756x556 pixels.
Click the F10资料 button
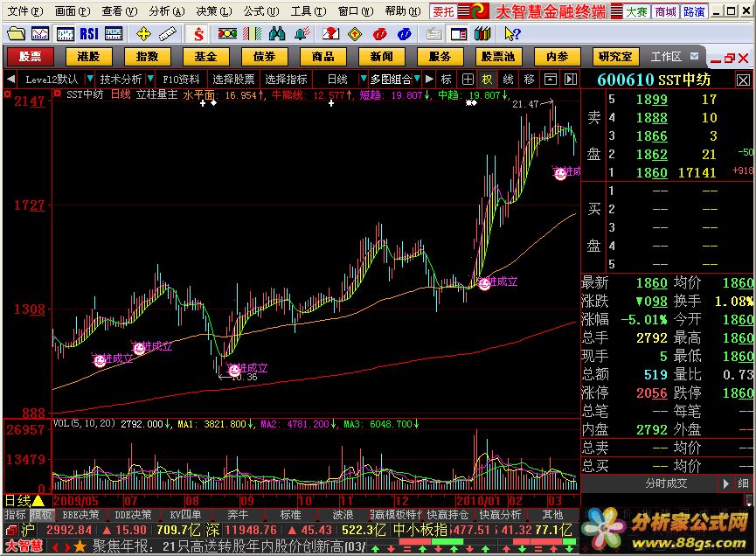pos(181,79)
